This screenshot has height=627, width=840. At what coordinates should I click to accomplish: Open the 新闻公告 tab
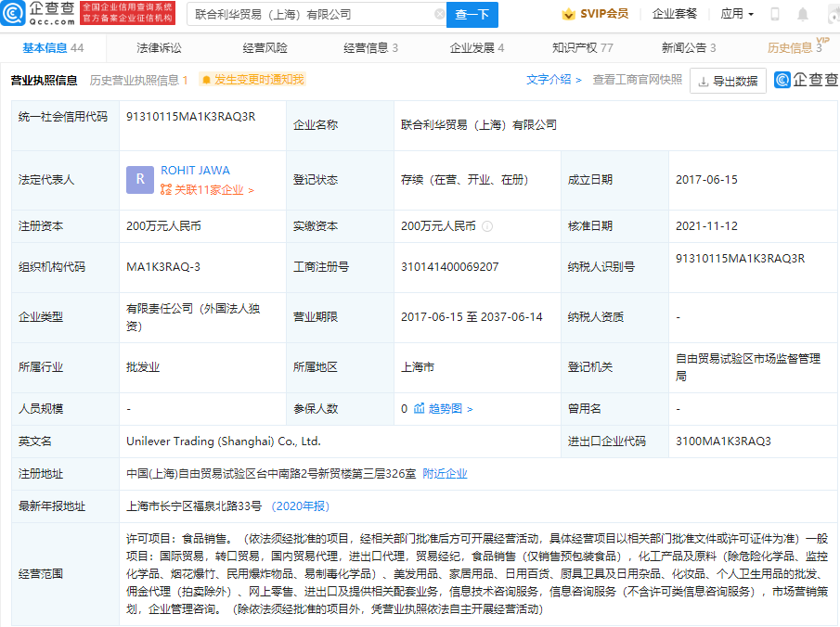689,47
